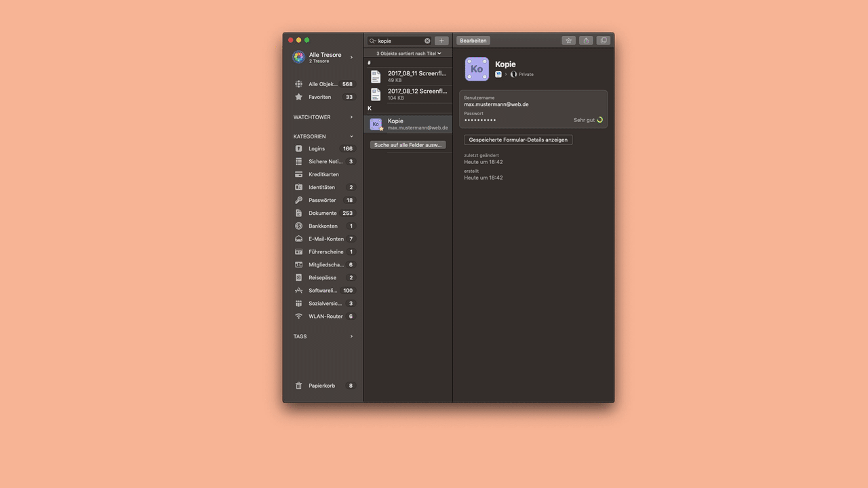
Task: Select the 2017_08_11 Screenflow document
Action: click(x=408, y=76)
